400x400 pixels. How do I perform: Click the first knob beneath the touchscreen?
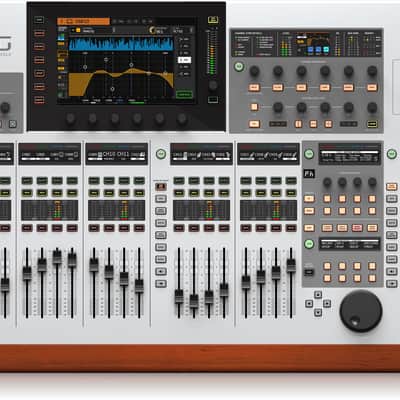coord(70,119)
